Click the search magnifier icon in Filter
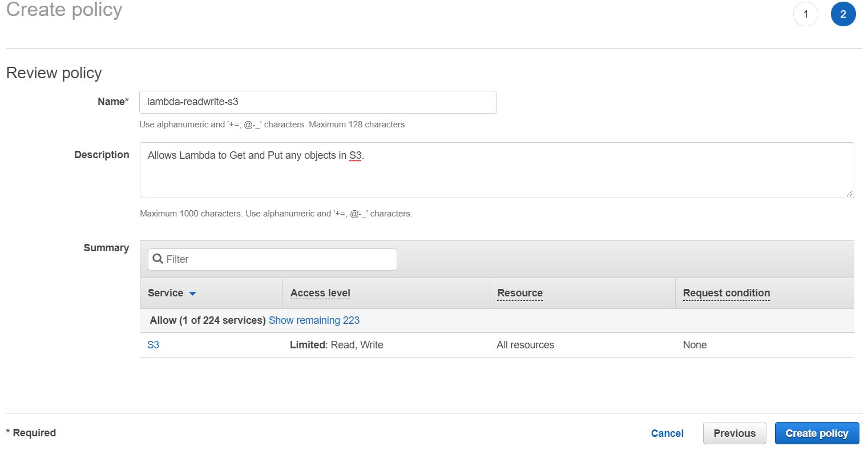 click(158, 259)
